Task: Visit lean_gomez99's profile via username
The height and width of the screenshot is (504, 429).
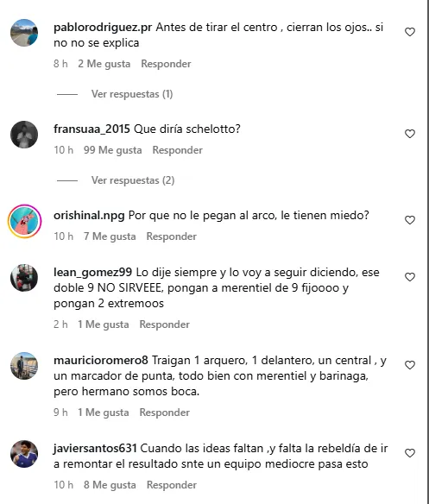Action: [92, 273]
